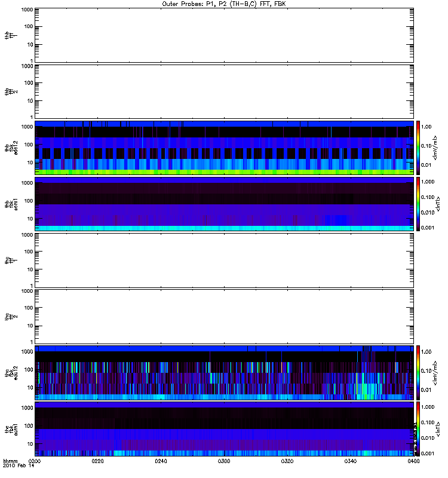Click the 'thb fff 1' panel axis title
This screenshot has height=478, width=448.
(x=11, y=35)
